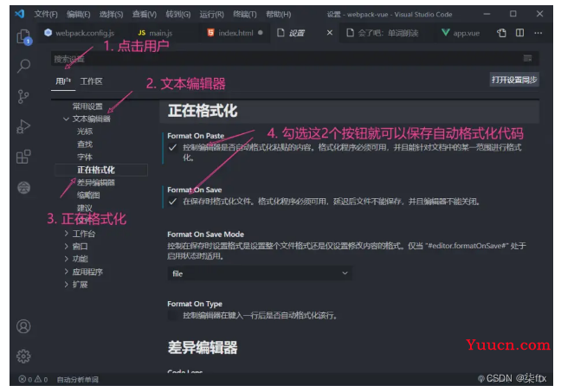The height and width of the screenshot is (392, 561).
Task: Expand the 窗口 tree section
Action: click(x=66, y=246)
